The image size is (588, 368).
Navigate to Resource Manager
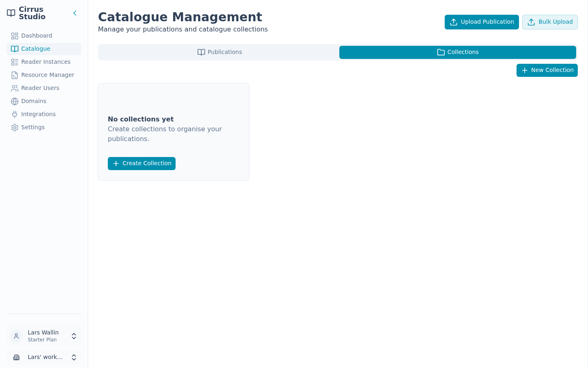click(x=44, y=75)
